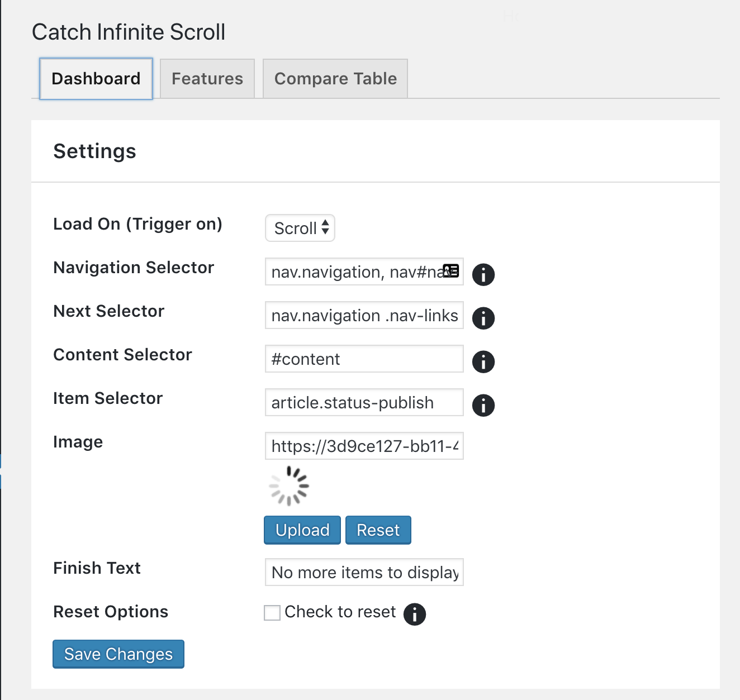This screenshot has height=700, width=740.
Task: Click the Next Selector label
Action: click(109, 311)
